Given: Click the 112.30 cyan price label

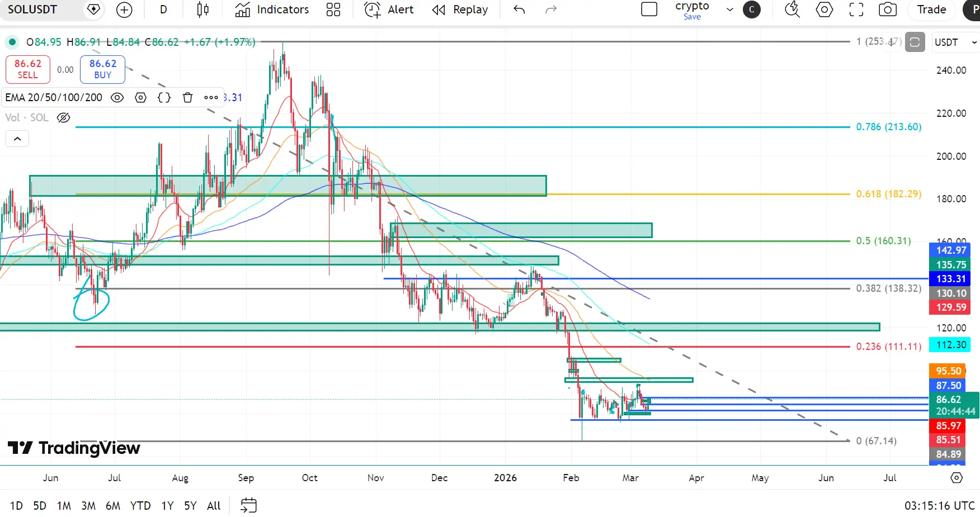Looking at the screenshot, I should [950, 345].
